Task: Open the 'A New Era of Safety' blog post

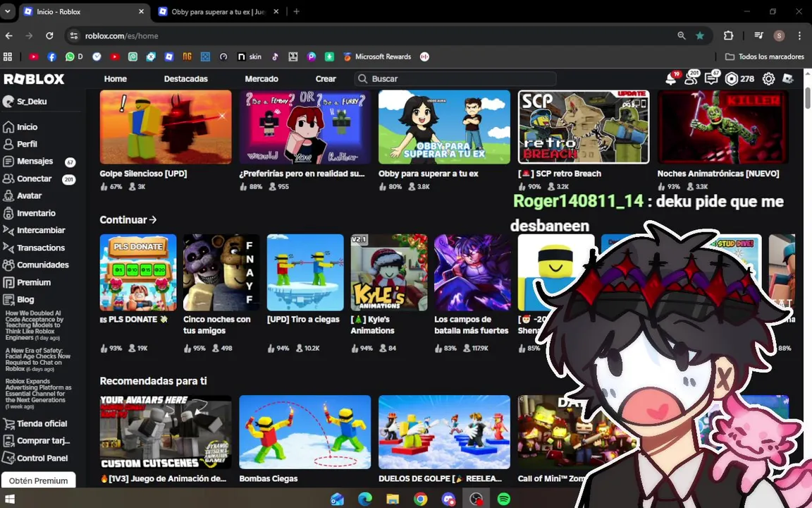Action: (37, 360)
